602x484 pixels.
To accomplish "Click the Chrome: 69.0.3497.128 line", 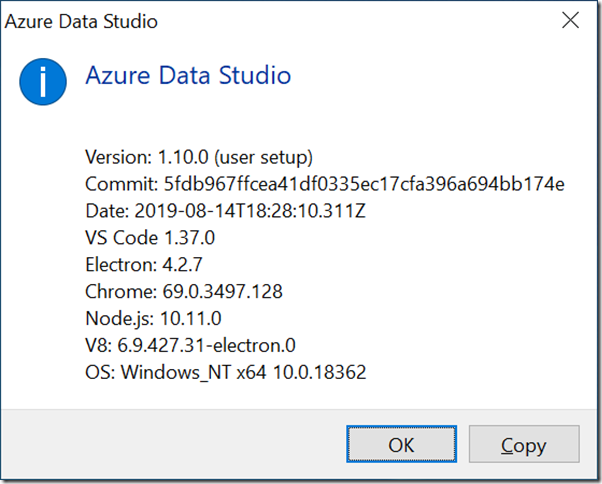I will coord(184,291).
